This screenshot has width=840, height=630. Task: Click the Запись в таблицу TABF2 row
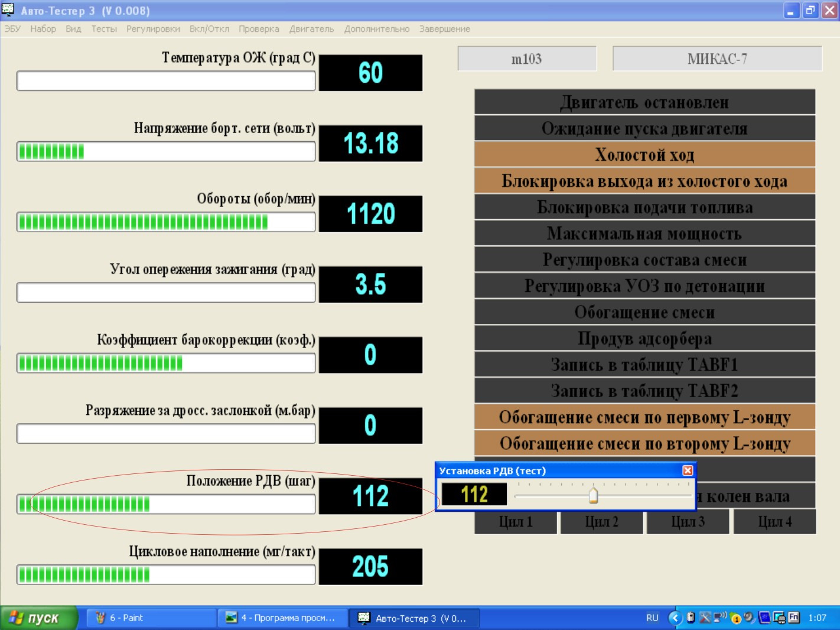(644, 391)
